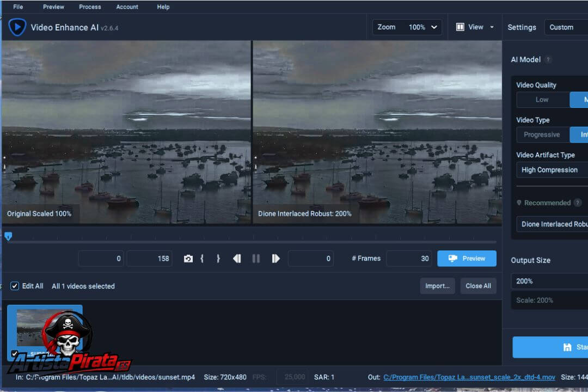Toggle the Edit All checkbox
This screenshot has height=392, width=588.
click(15, 286)
